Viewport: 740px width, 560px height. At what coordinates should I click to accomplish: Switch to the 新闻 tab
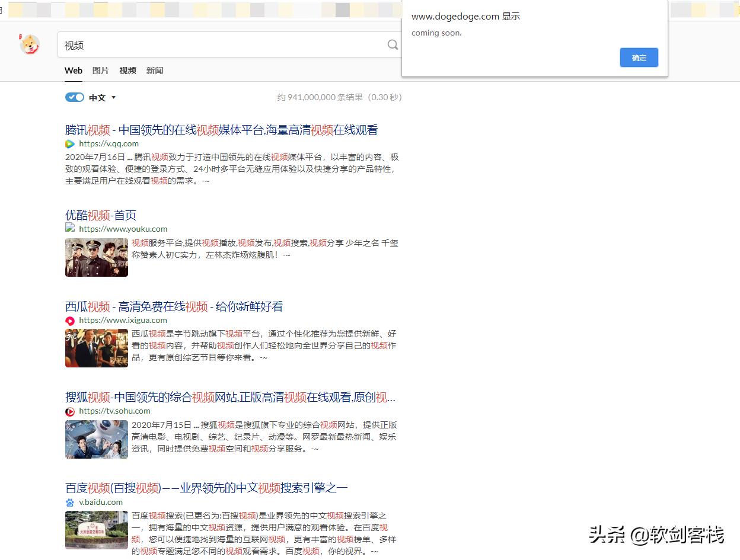(155, 71)
